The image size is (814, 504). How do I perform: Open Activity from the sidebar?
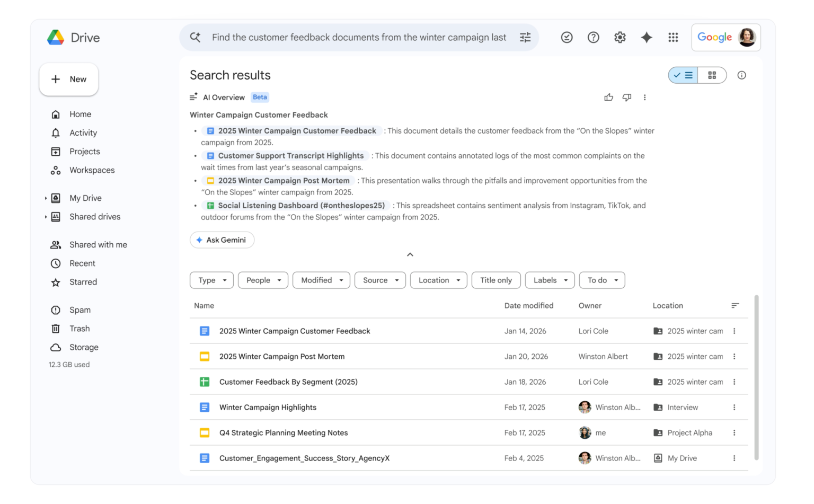83,132
